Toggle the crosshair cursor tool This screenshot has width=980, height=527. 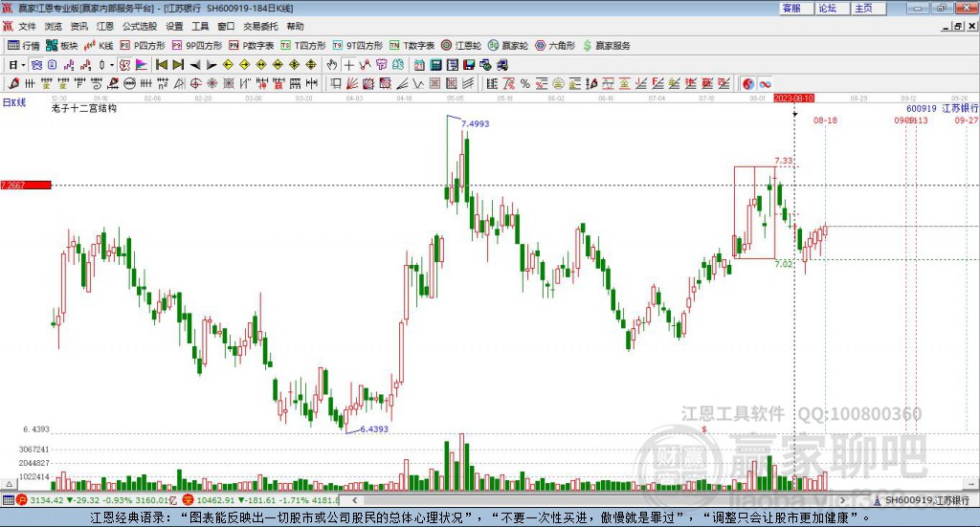click(x=348, y=65)
